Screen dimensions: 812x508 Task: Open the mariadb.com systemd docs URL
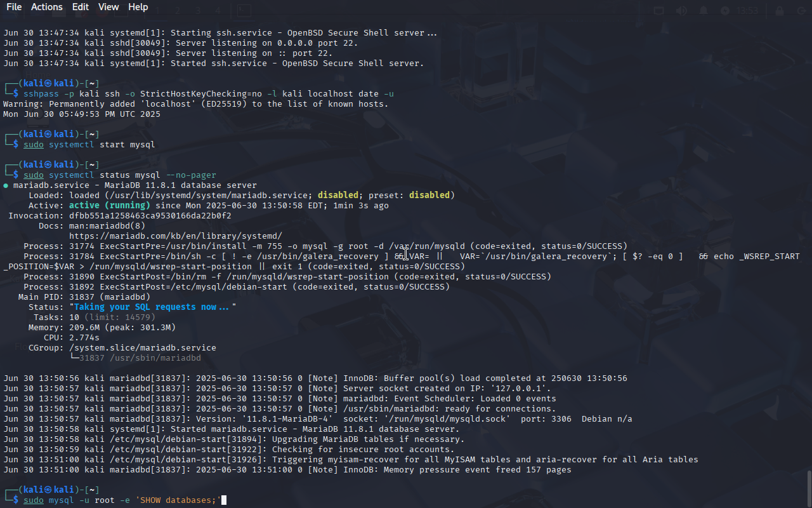(x=176, y=236)
